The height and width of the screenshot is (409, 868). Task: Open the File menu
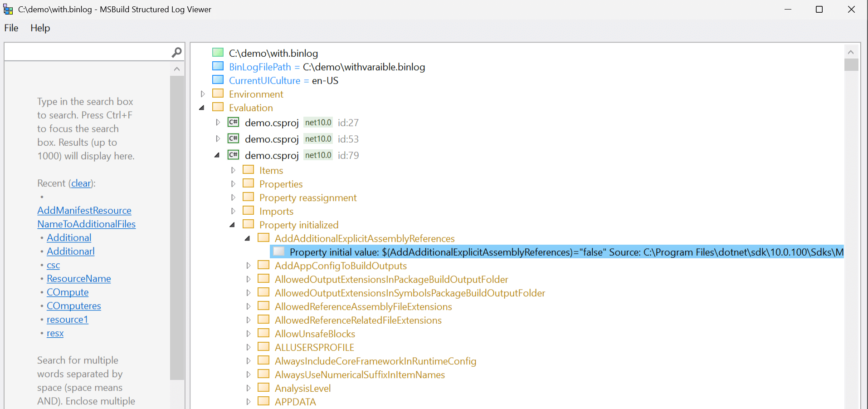[x=11, y=28]
